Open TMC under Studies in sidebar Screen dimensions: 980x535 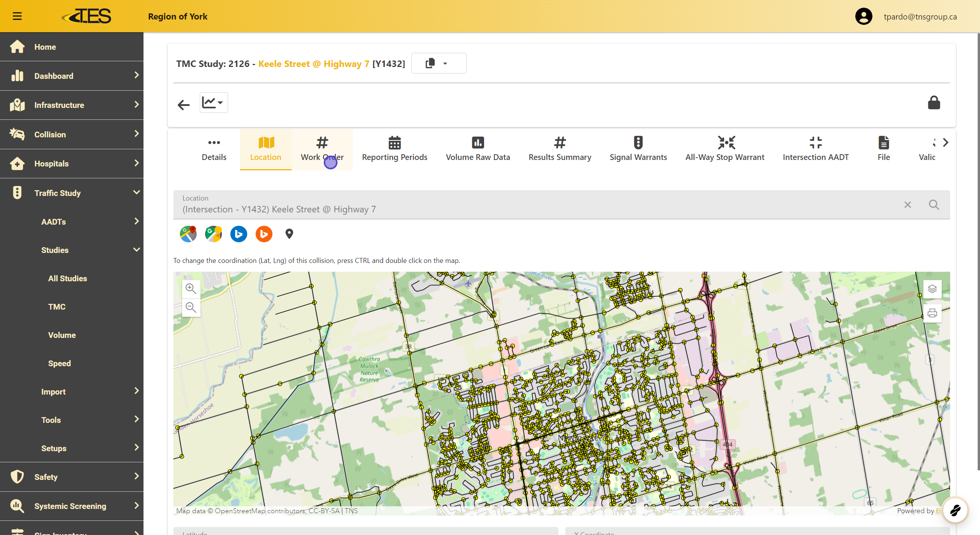click(57, 307)
